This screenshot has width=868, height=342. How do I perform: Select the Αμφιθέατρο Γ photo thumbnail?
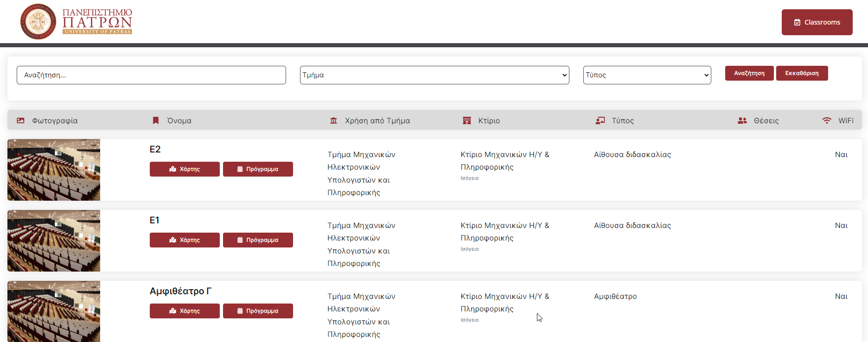pyautogui.click(x=54, y=311)
